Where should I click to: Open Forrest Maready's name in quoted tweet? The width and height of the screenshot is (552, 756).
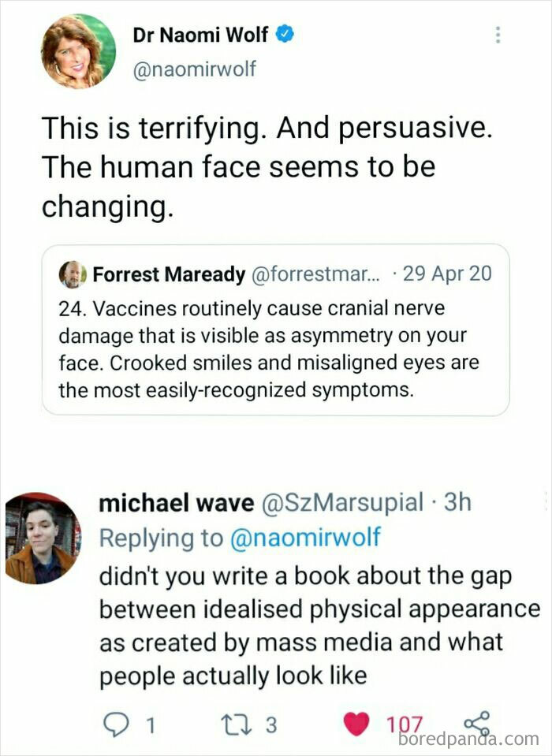168,274
